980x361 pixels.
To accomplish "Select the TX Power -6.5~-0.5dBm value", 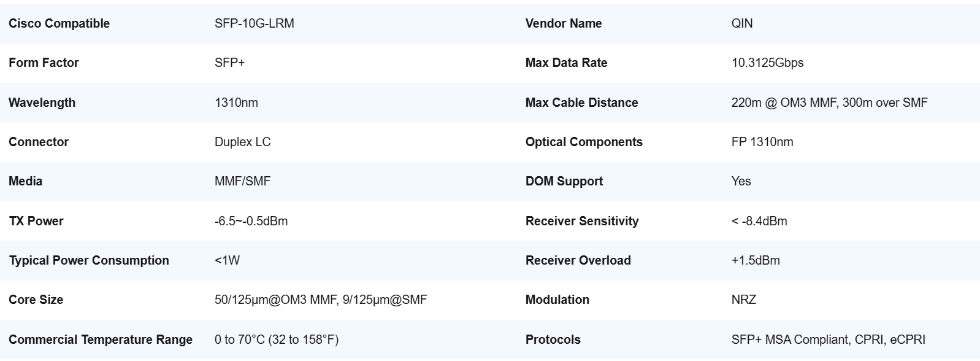I will tap(251, 221).
